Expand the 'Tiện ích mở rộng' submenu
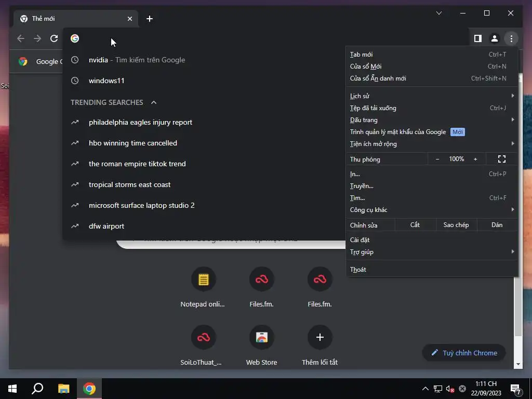This screenshot has height=399, width=532. point(432,144)
